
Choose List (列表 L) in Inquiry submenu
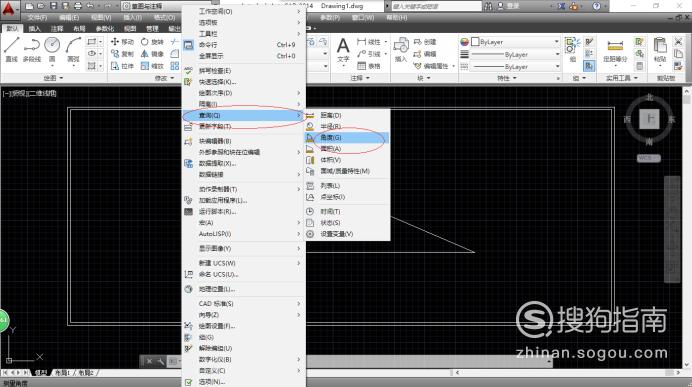point(347,186)
